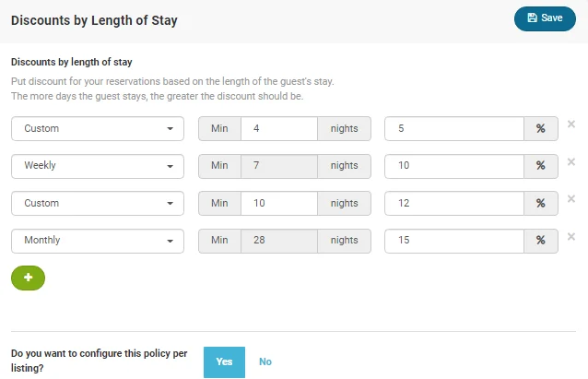
Task: Click the Save button
Action: pos(545,18)
